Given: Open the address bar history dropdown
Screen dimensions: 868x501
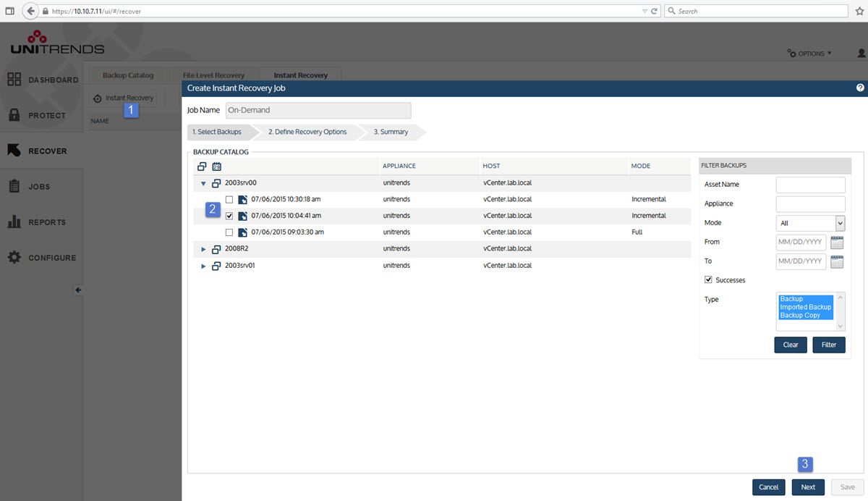Looking at the screenshot, I should point(645,12).
